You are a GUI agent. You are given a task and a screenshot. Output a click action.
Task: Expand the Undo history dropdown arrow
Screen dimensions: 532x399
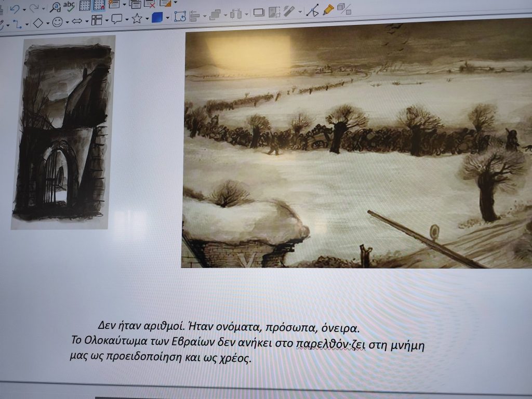[23, 9]
